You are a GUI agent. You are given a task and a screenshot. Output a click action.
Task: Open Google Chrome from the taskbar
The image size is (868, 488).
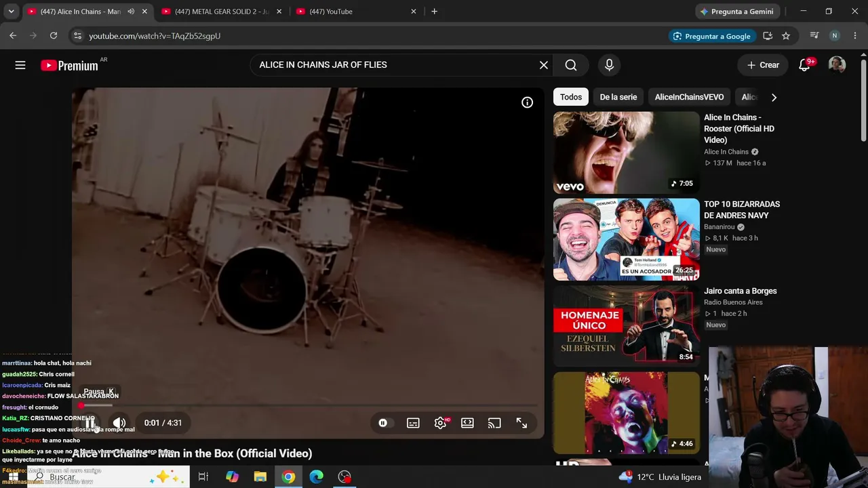(289, 477)
